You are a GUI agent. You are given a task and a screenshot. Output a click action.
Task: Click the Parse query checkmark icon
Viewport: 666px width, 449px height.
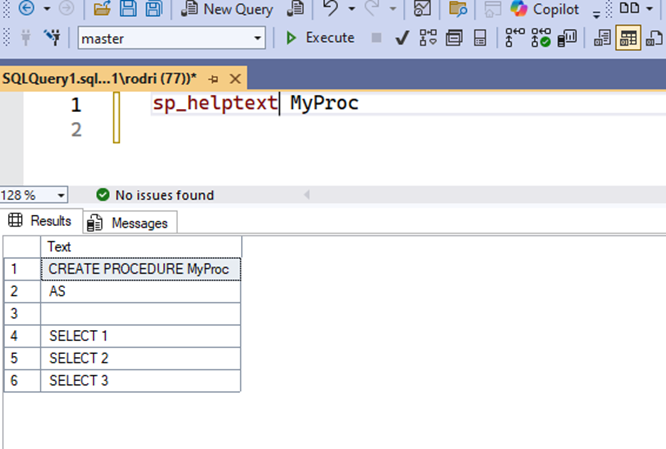pyautogui.click(x=402, y=38)
